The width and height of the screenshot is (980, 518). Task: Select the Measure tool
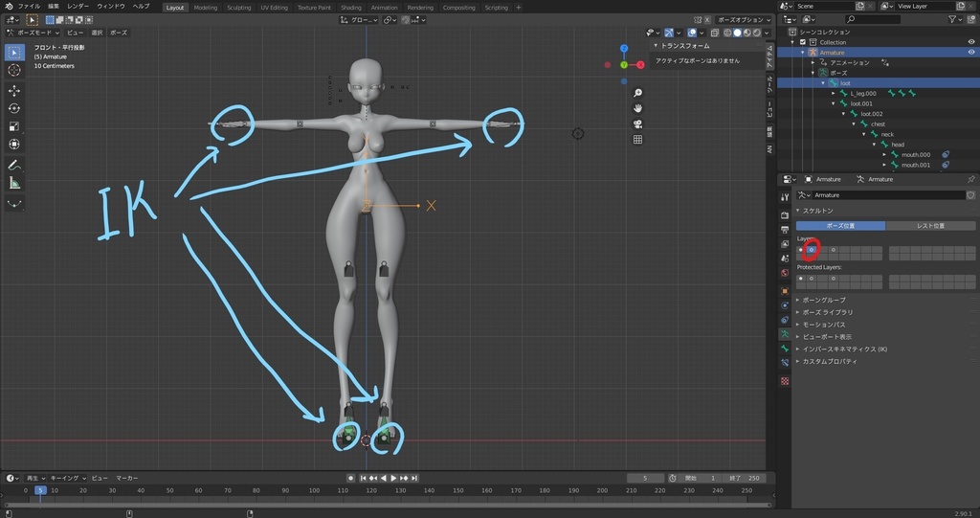[13, 183]
